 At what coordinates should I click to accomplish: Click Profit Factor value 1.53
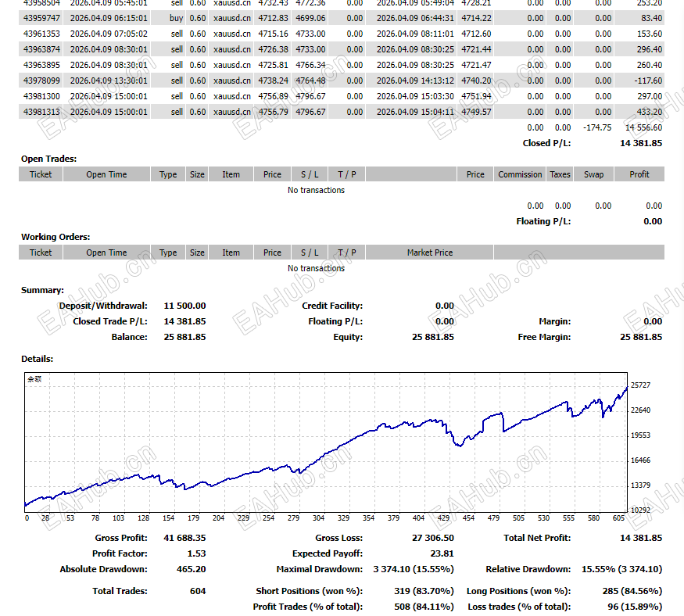click(196, 553)
